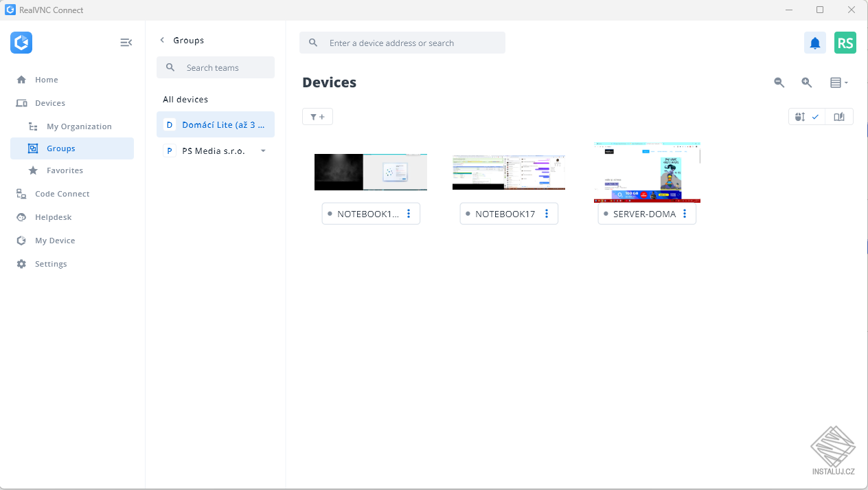Zoom out the device thumbnails

point(779,82)
